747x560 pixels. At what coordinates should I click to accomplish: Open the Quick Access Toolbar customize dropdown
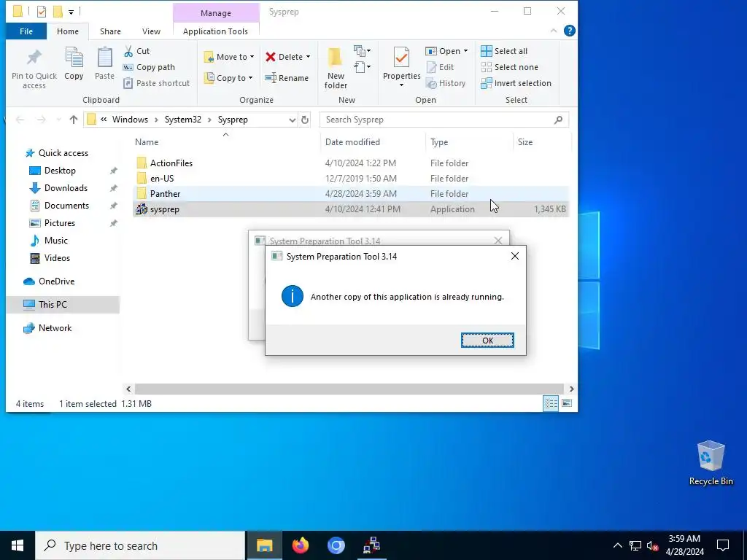[x=71, y=12]
